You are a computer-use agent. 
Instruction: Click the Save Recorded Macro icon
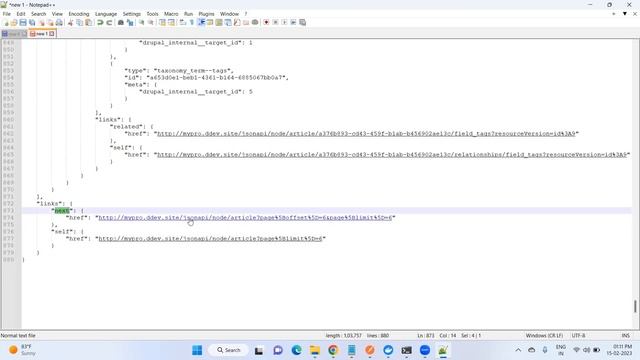point(302,22)
